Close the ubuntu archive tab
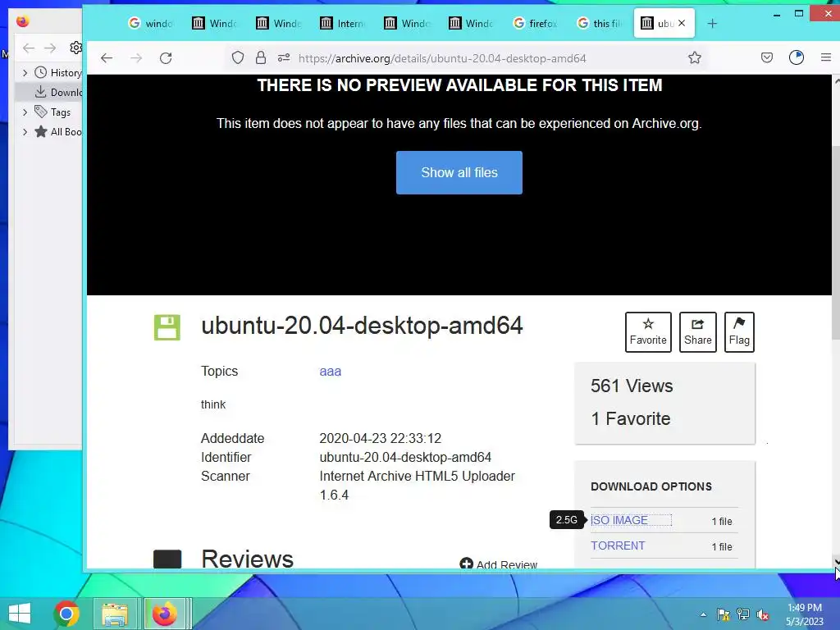This screenshot has width=840, height=630. tap(682, 23)
